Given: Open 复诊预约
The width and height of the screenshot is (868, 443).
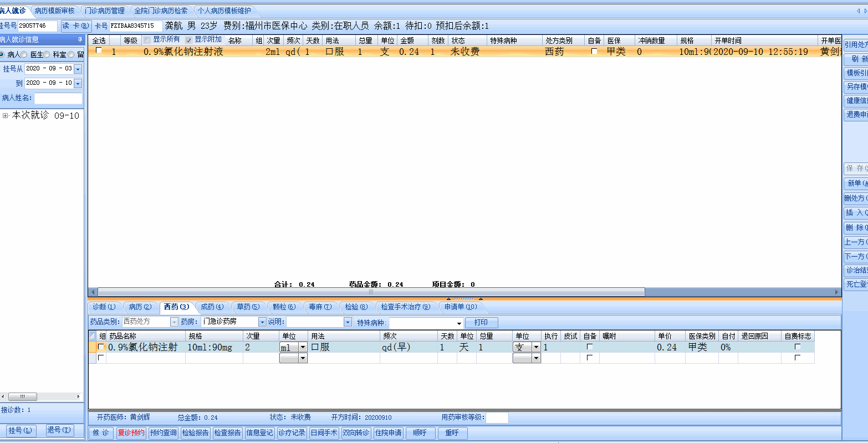Looking at the screenshot, I should pos(131,433).
